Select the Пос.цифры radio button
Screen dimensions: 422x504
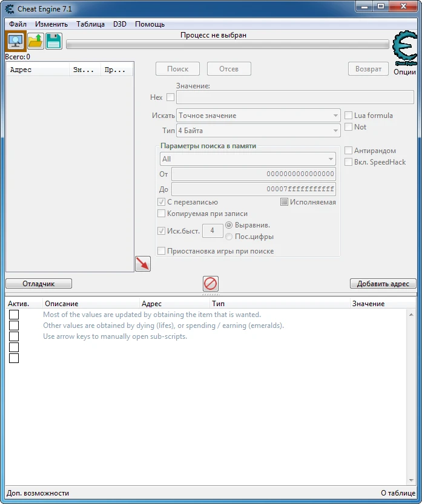click(x=229, y=237)
